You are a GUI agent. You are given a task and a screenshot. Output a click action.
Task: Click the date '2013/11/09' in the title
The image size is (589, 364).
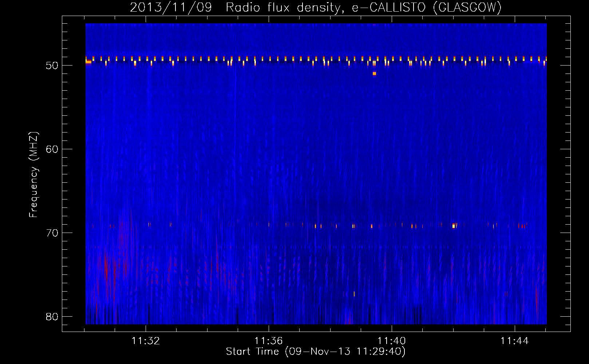tap(171, 7)
